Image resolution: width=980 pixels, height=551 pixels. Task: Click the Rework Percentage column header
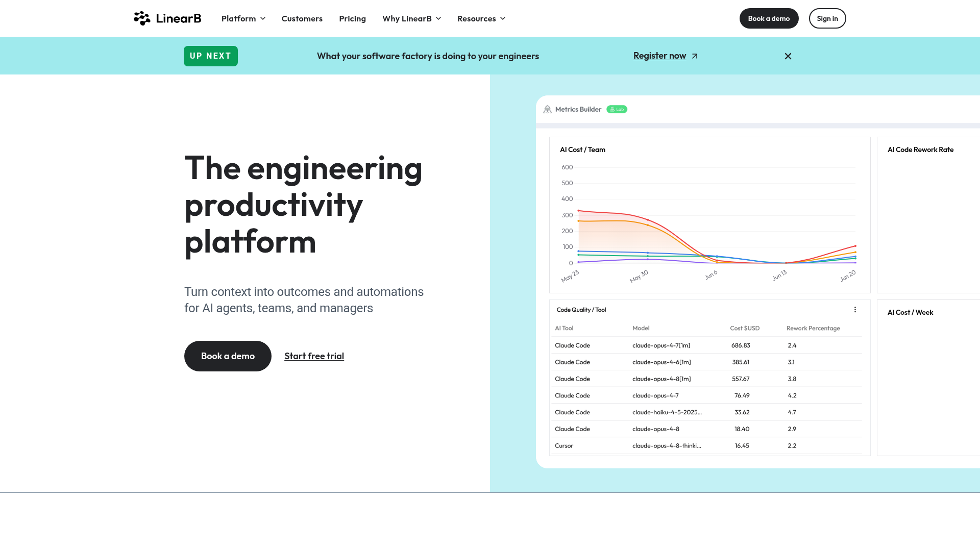click(x=813, y=328)
